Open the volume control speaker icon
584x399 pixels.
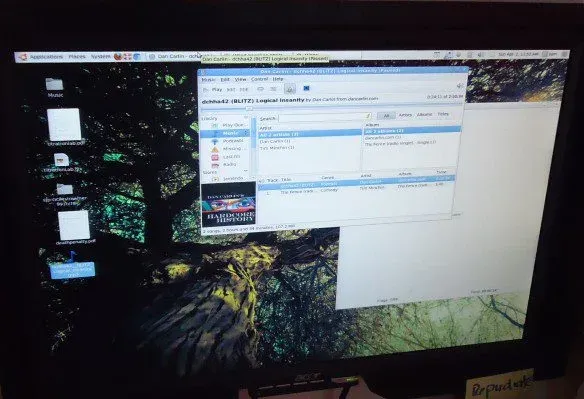(x=460, y=86)
